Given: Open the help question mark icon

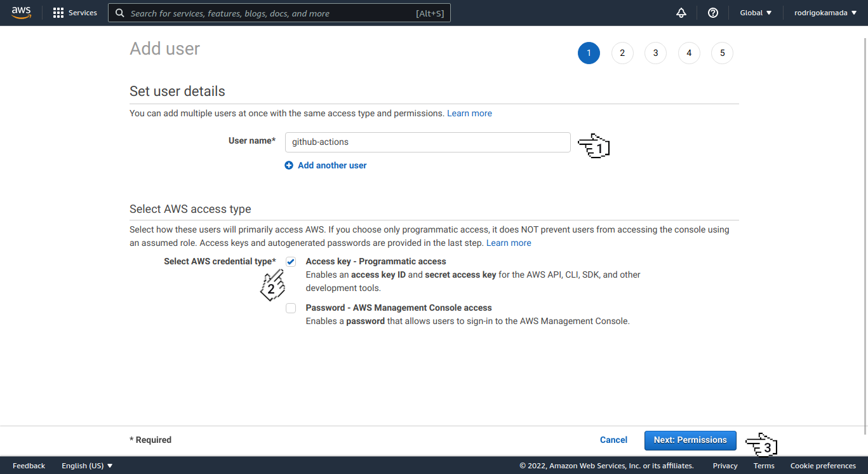Looking at the screenshot, I should click(712, 12).
